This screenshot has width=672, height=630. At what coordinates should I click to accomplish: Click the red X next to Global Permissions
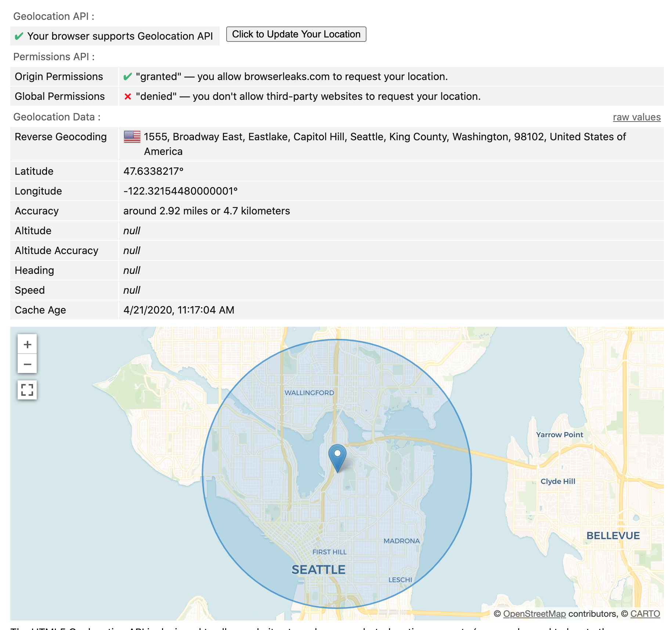pyautogui.click(x=127, y=96)
